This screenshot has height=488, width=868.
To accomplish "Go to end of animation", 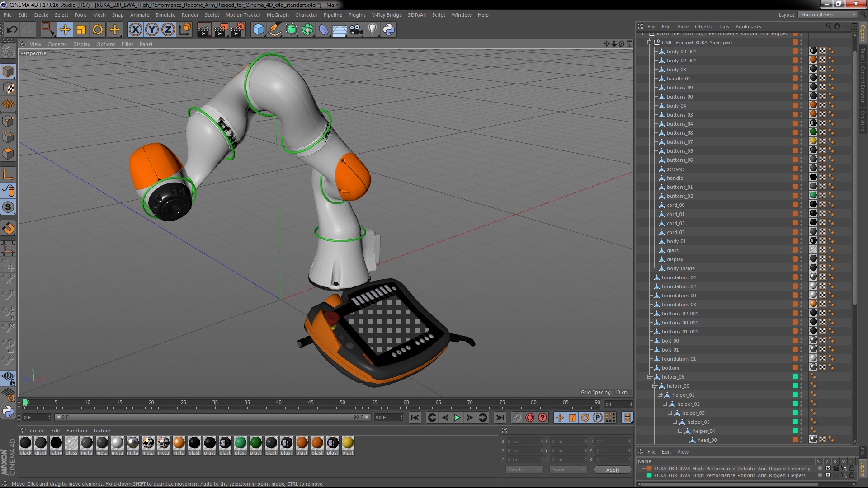I will click(500, 418).
